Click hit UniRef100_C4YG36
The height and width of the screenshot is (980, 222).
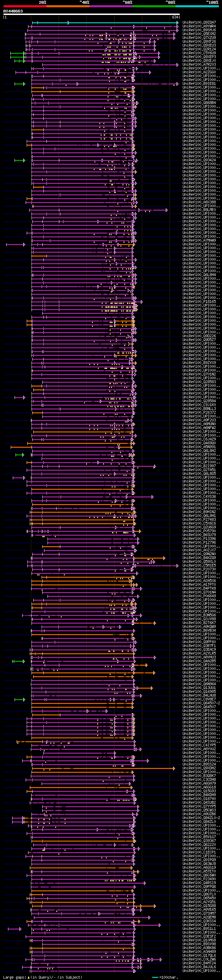(x=199, y=497)
